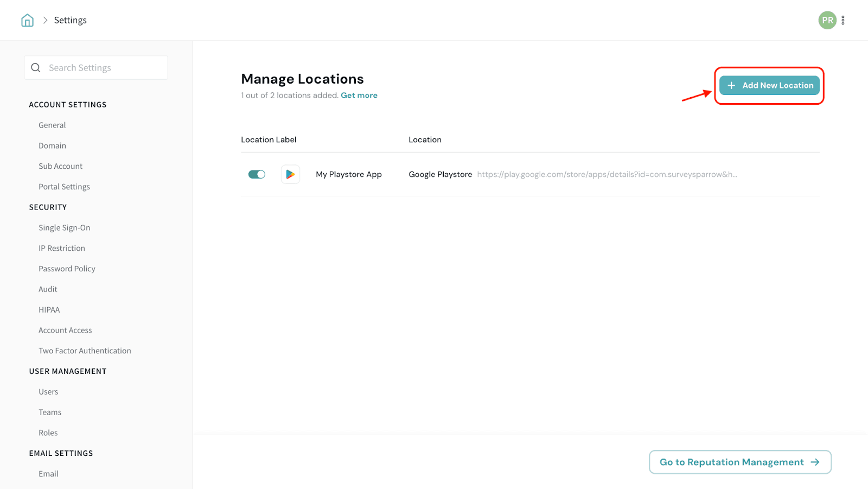Open the Playstore location URL
The width and height of the screenshot is (868, 489).
click(x=607, y=175)
